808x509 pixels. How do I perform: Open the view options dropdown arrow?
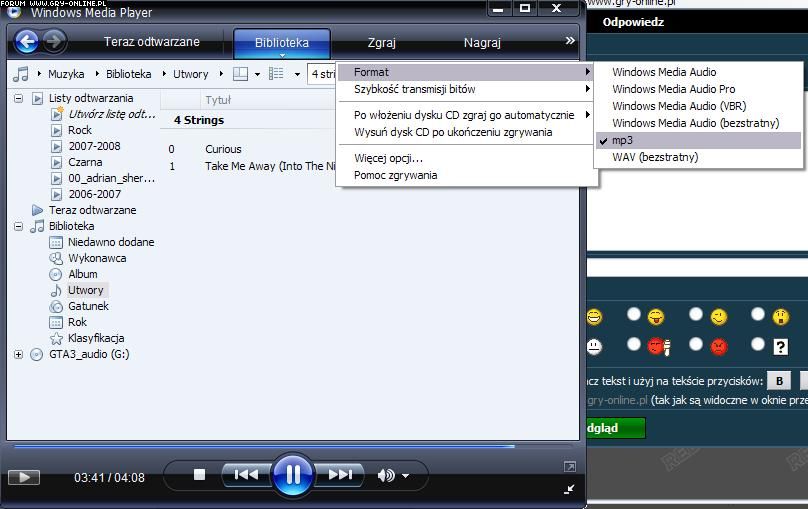pos(297,75)
